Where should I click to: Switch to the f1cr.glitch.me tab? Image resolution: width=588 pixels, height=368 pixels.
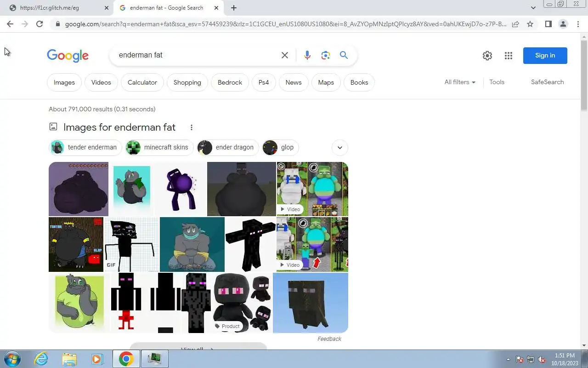(x=57, y=8)
